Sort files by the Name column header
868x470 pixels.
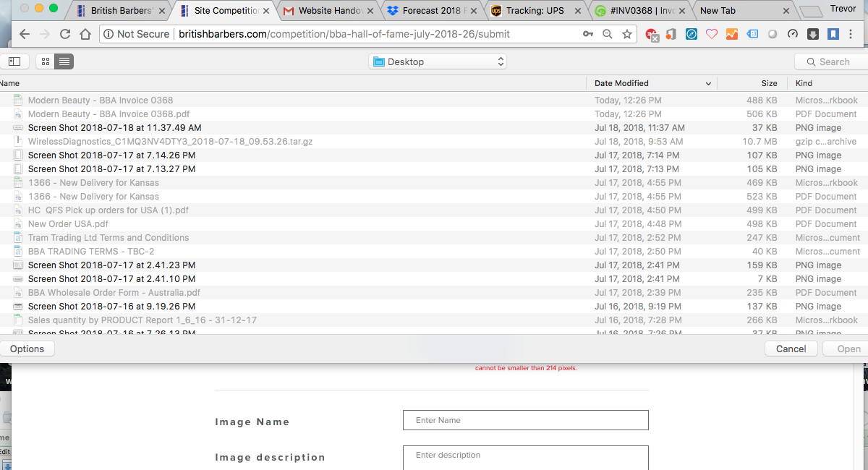(10, 83)
